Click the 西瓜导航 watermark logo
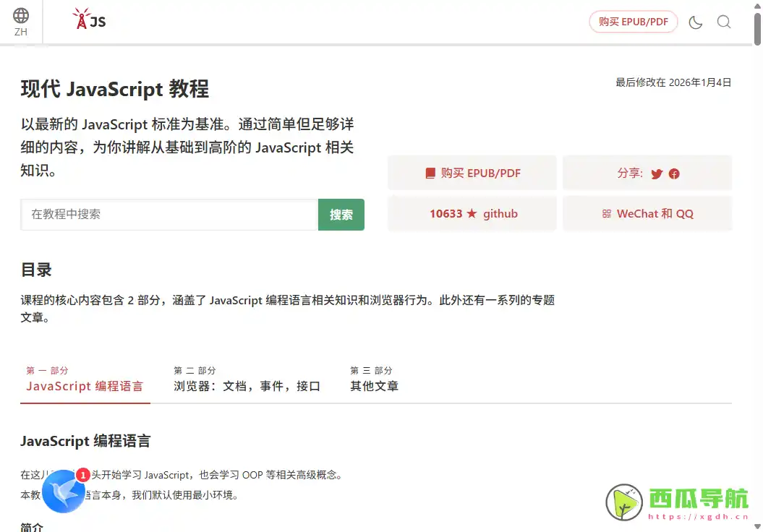 (x=623, y=500)
